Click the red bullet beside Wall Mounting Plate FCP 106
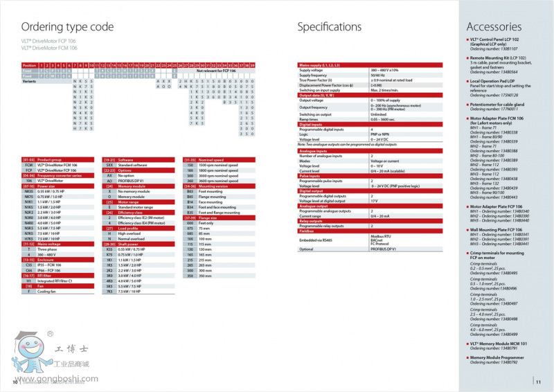This screenshot has width=554, height=392. (x=468, y=230)
